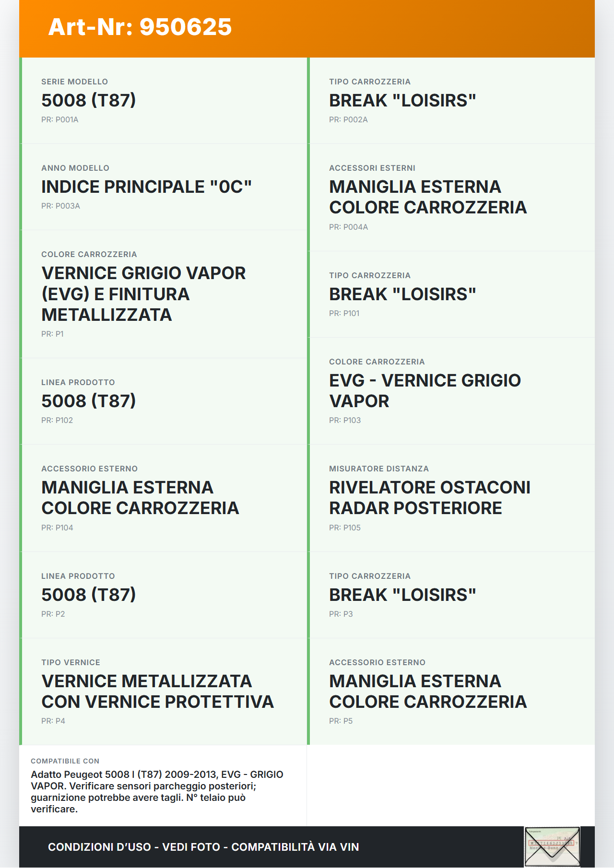
Task: Click the EVG - Vernice Grigio Vapor card
Action: pyautogui.click(x=452, y=391)
